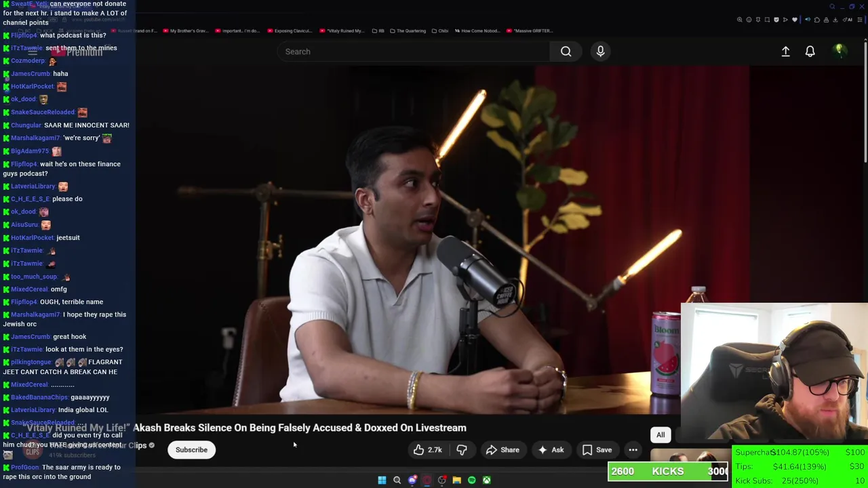Open the browser downloads icon
The width and height of the screenshot is (868, 488).
point(835,20)
